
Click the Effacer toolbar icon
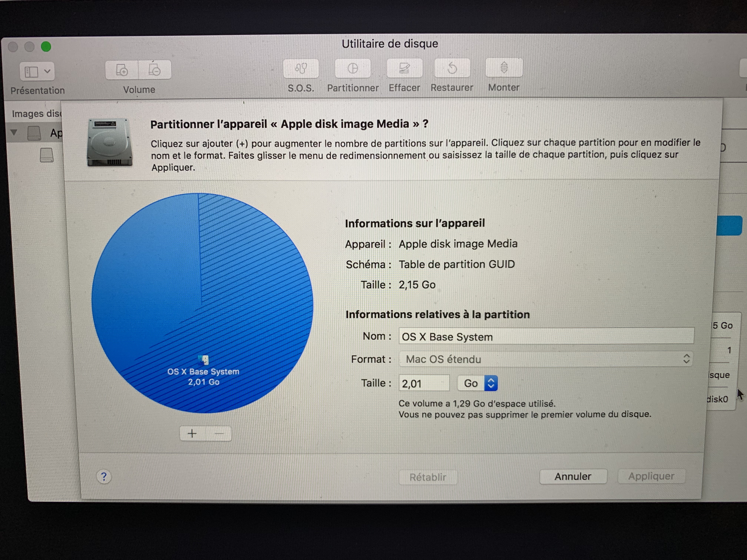pyautogui.click(x=404, y=68)
